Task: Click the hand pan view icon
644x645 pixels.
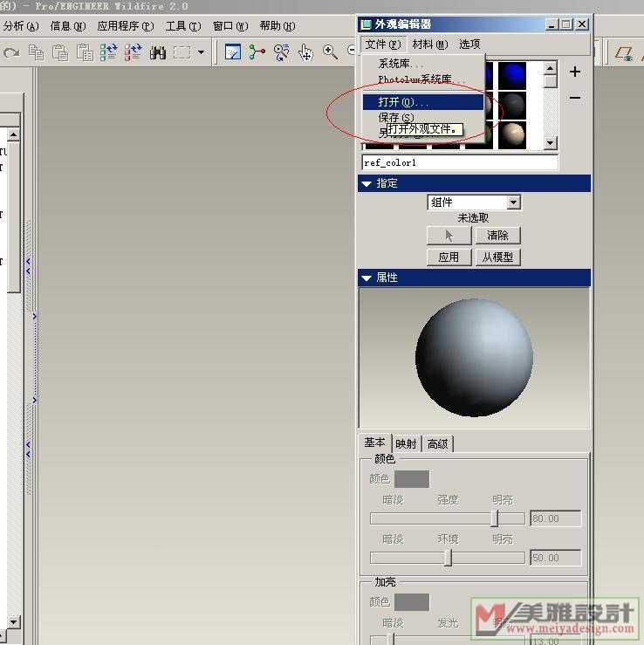Action: tap(305, 52)
